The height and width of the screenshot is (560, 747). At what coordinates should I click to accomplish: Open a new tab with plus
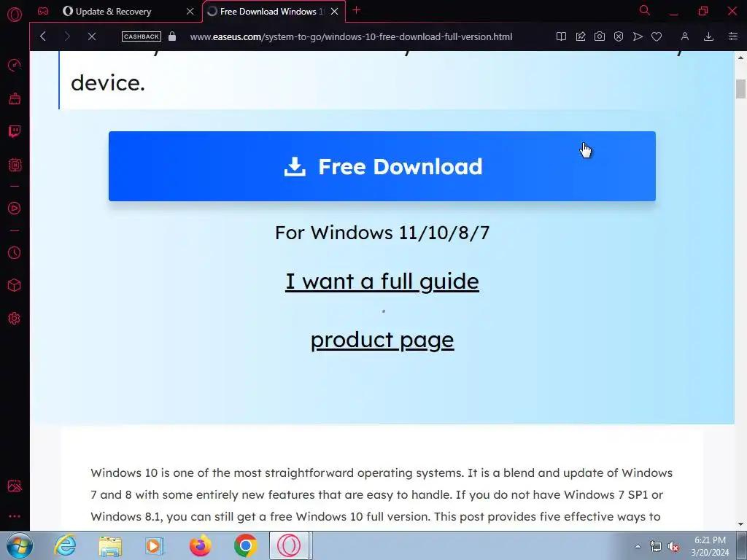(356, 10)
